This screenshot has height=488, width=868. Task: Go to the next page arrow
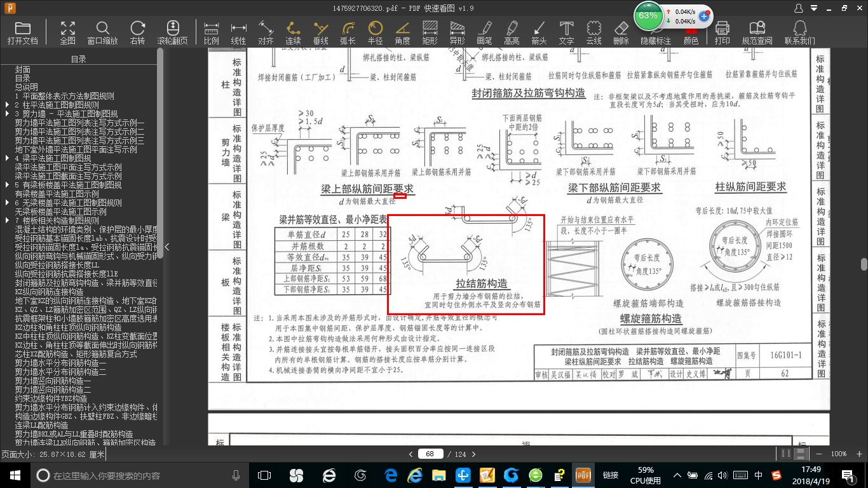tap(473, 454)
